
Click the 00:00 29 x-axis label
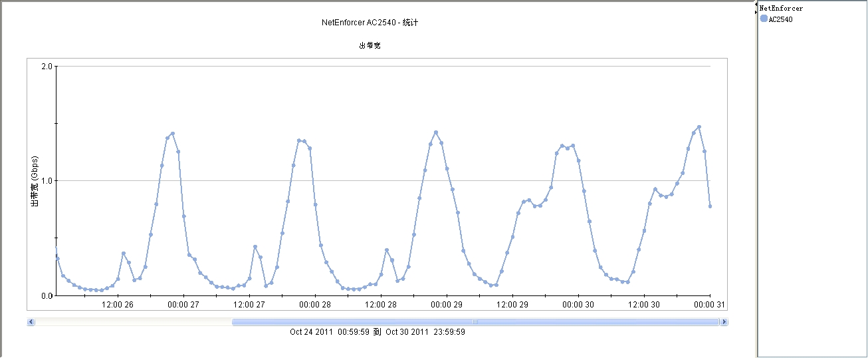click(447, 305)
